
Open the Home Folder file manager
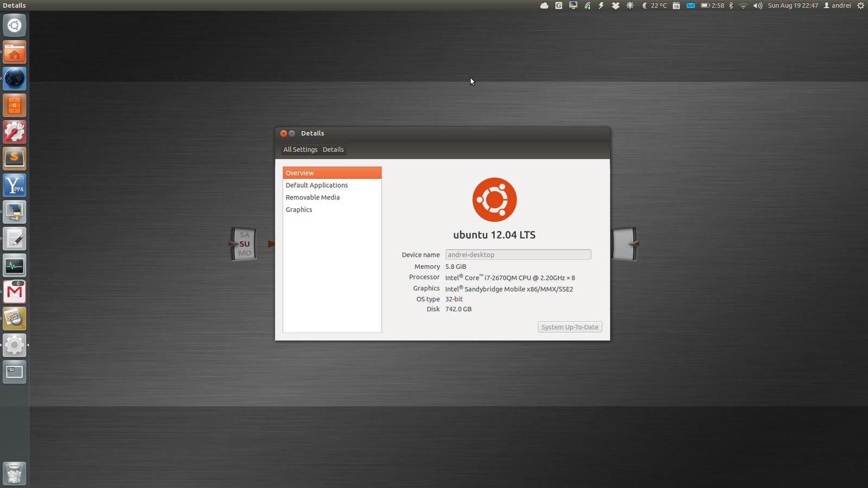click(15, 52)
